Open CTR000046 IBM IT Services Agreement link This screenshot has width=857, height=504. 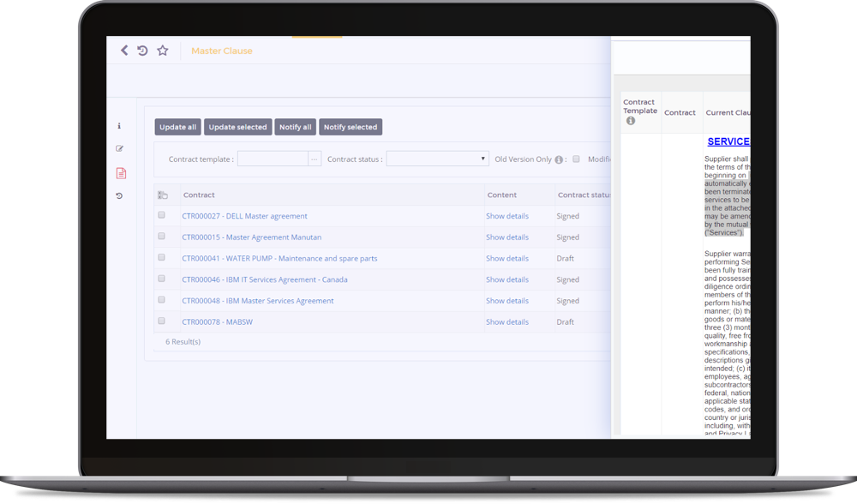[265, 279]
